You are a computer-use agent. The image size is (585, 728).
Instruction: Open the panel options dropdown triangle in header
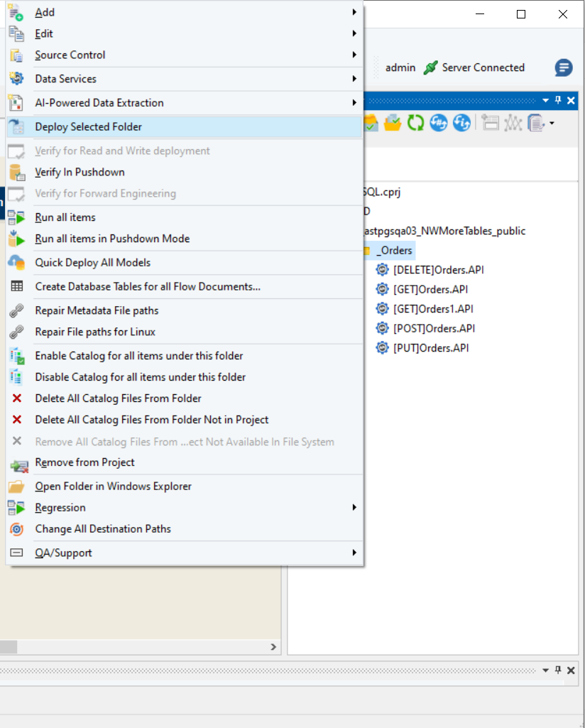tap(545, 101)
